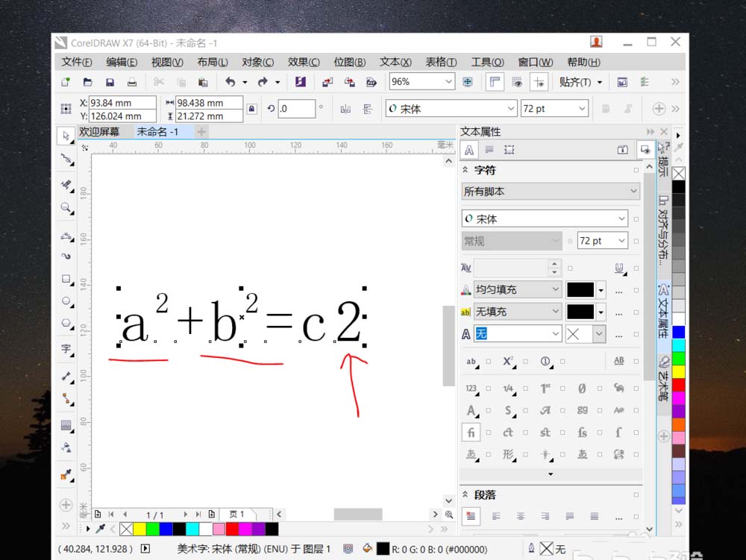
Task: Save the document with disk icon
Action: pyautogui.click(x=110, y=82)
